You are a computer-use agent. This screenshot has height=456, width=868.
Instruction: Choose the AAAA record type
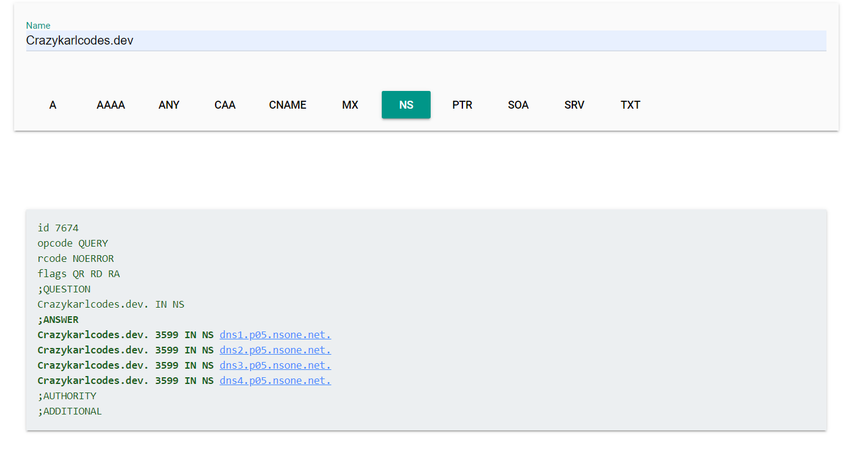point(111,105)
